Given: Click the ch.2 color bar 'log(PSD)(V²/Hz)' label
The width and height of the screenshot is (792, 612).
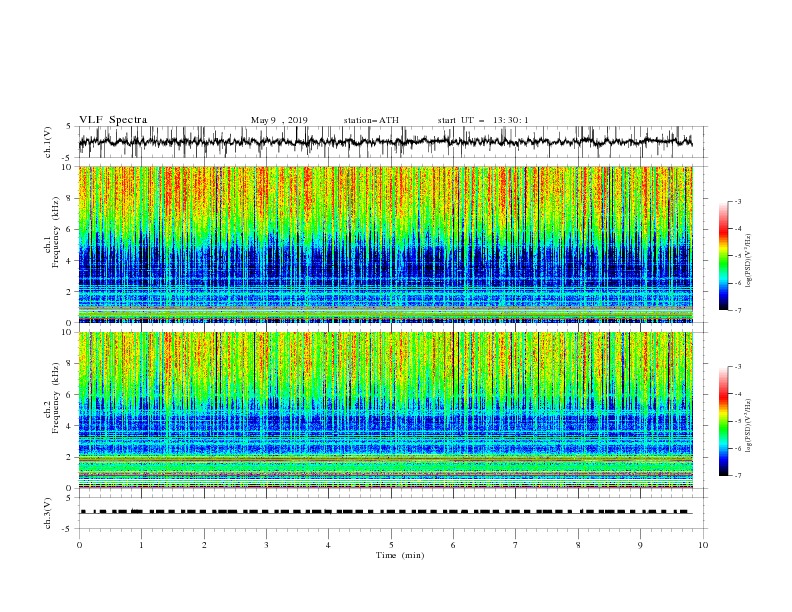Looking at the screenshot, I should [749, 426].
